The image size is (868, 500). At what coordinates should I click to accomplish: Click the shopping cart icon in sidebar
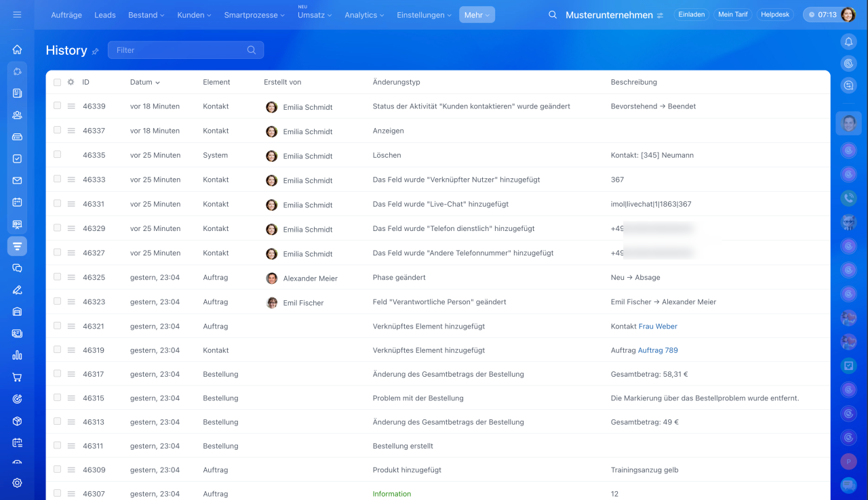[x=17, y=377]
